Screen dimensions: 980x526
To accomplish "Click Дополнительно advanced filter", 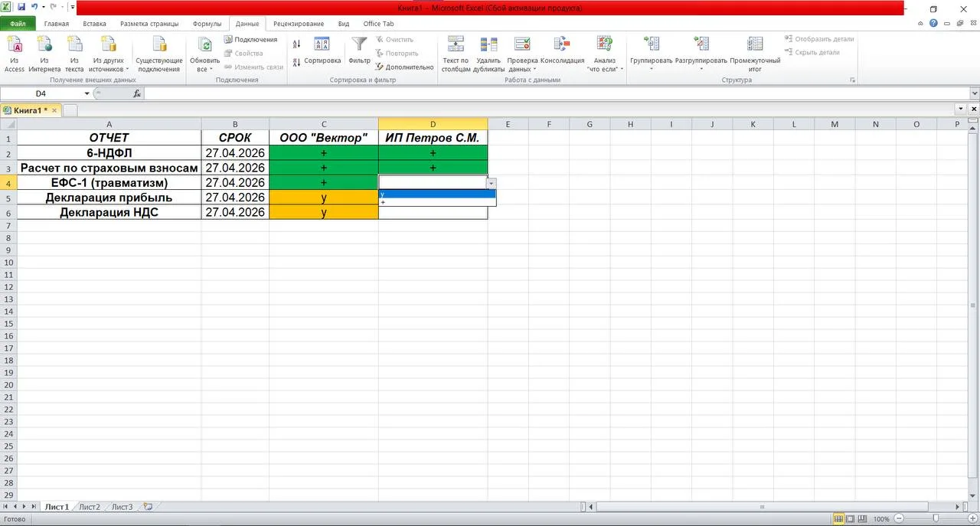I will pos(404,67).
